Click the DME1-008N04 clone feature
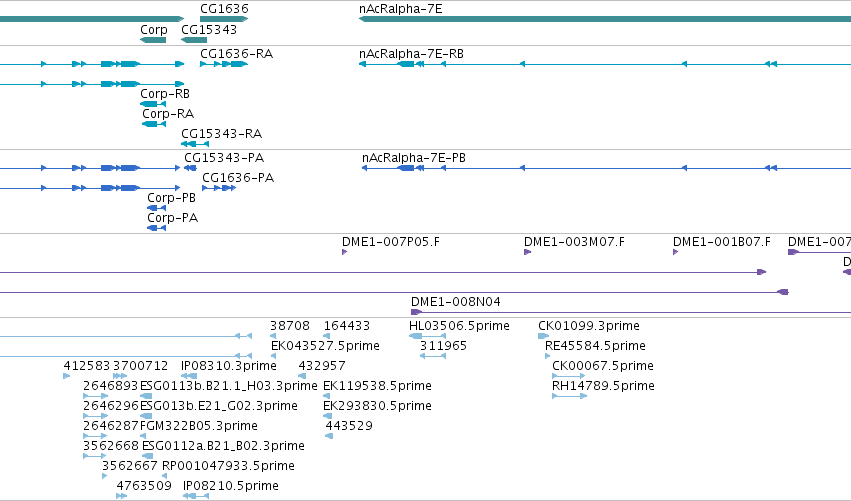851x501 pixels. click(x=631, y=312)
